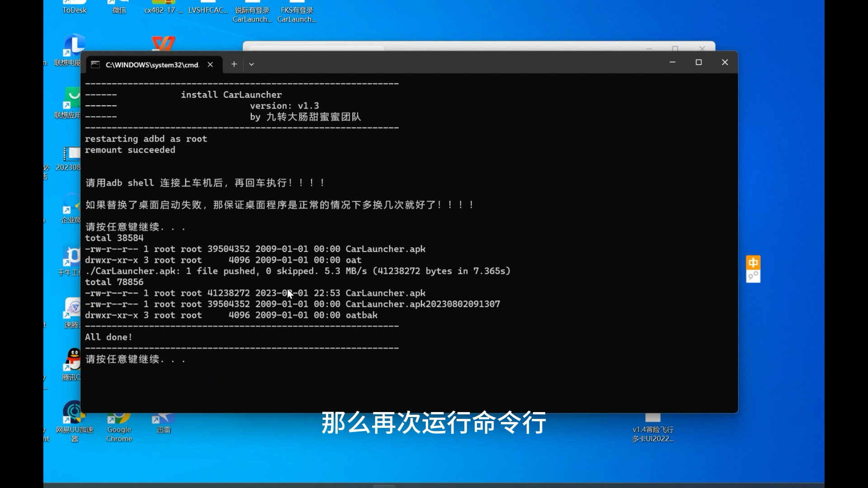Click the final 请按任意键继续 prompt
The width and height of the screenshot is (868, 488).
pyautogui.click(x=135, y=359)
